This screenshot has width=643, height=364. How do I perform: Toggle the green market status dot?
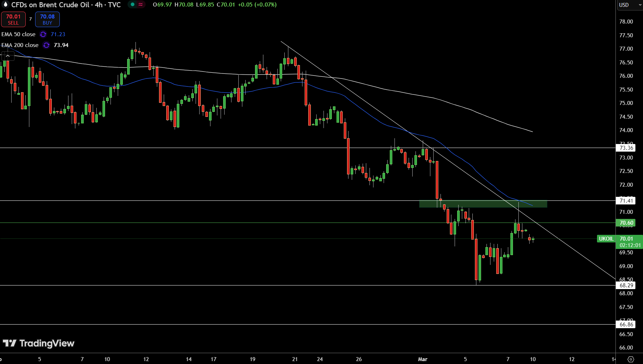click(133, 5)
